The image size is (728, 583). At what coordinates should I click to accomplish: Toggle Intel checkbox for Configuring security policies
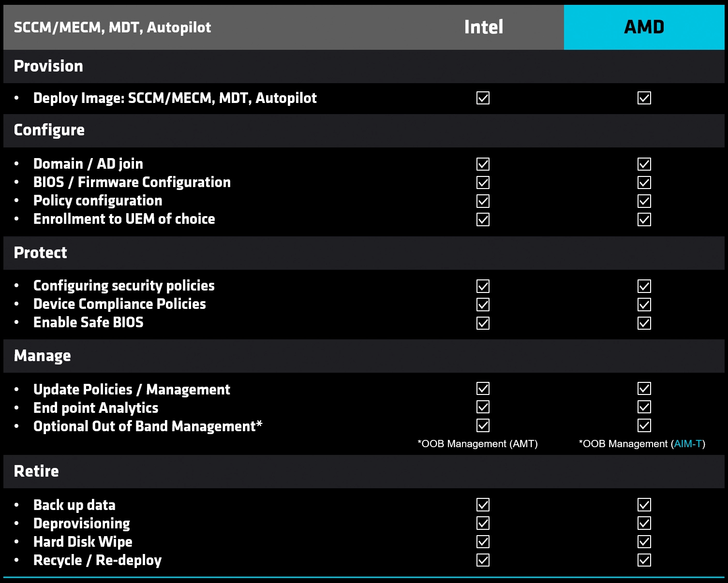pyautogui.click(x=483, y=286)
